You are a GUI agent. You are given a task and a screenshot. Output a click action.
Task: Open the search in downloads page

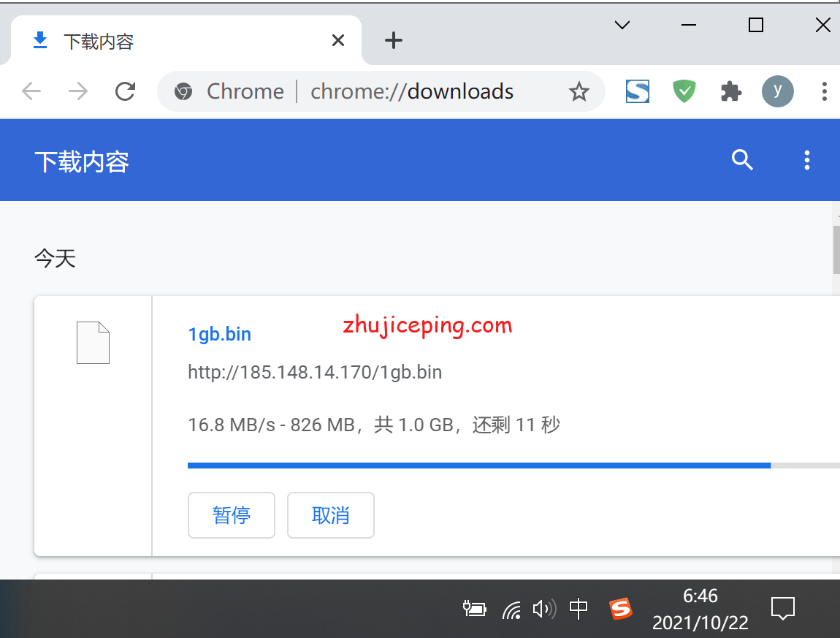[742, 160]
